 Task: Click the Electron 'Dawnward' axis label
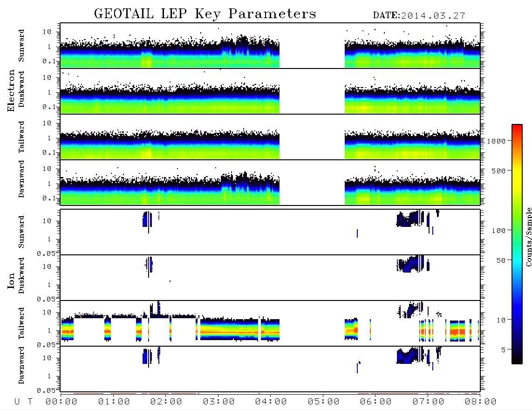coord(21,179)
